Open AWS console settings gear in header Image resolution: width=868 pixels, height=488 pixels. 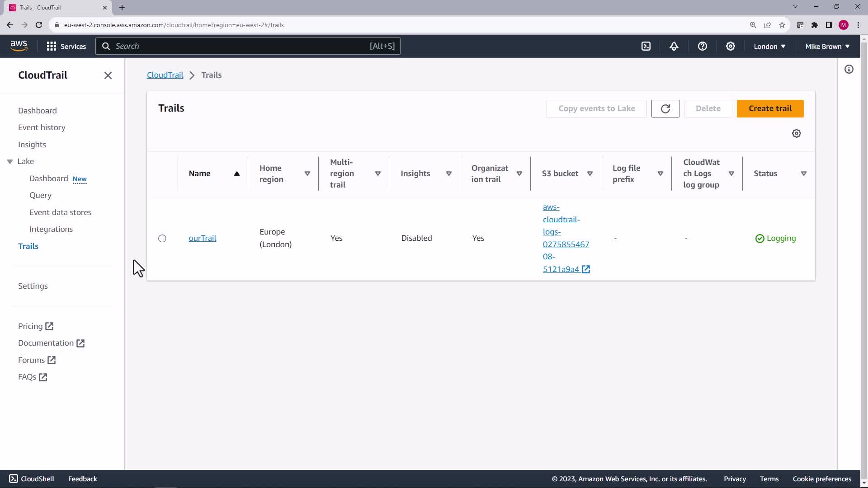(x=731, y=46)
